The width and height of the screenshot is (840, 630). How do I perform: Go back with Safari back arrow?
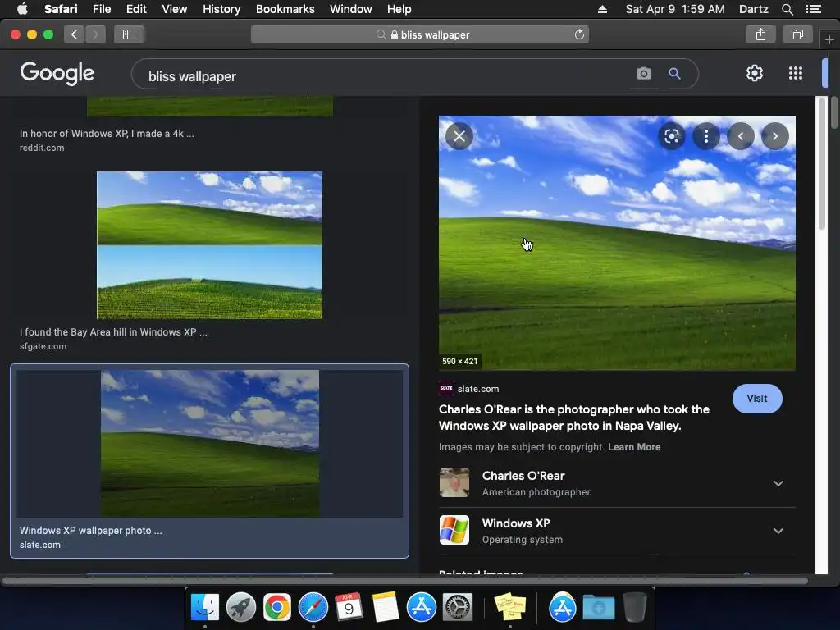coord(75,34)
